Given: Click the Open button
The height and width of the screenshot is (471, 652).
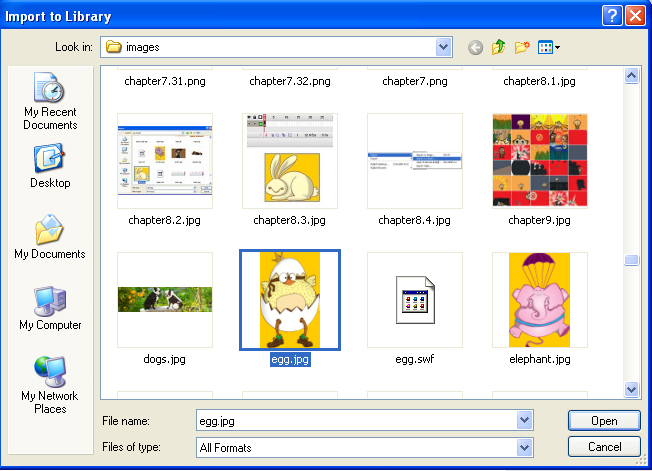Looking at the screenshot, I should [604, 421].
